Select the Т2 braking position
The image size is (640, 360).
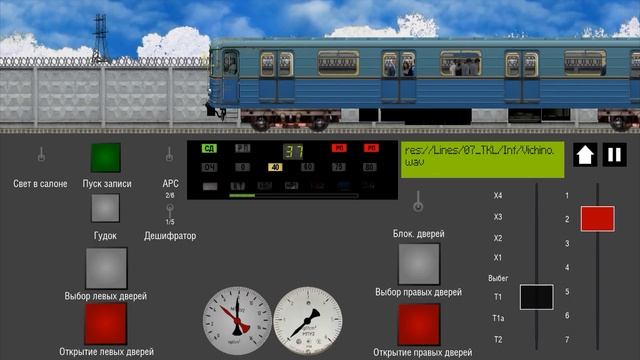pyautogui.click(x=498, y=339)
